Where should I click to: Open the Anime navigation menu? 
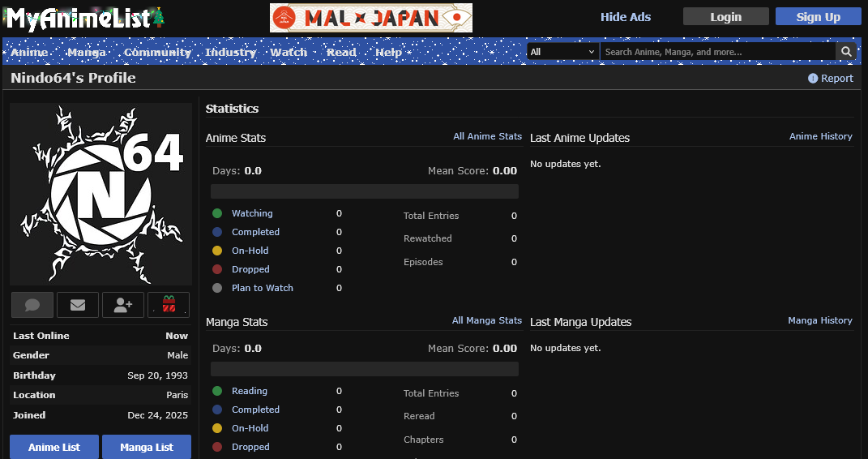(29, 52)
